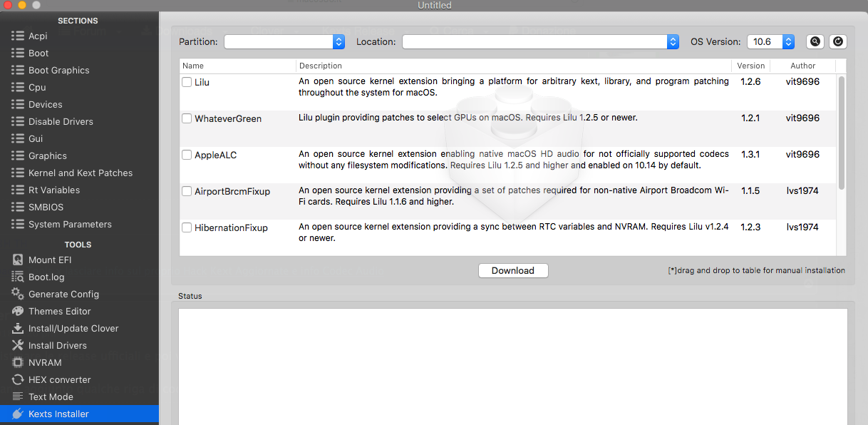
Task: Open the Location dropdown
Action: [540, 41]
